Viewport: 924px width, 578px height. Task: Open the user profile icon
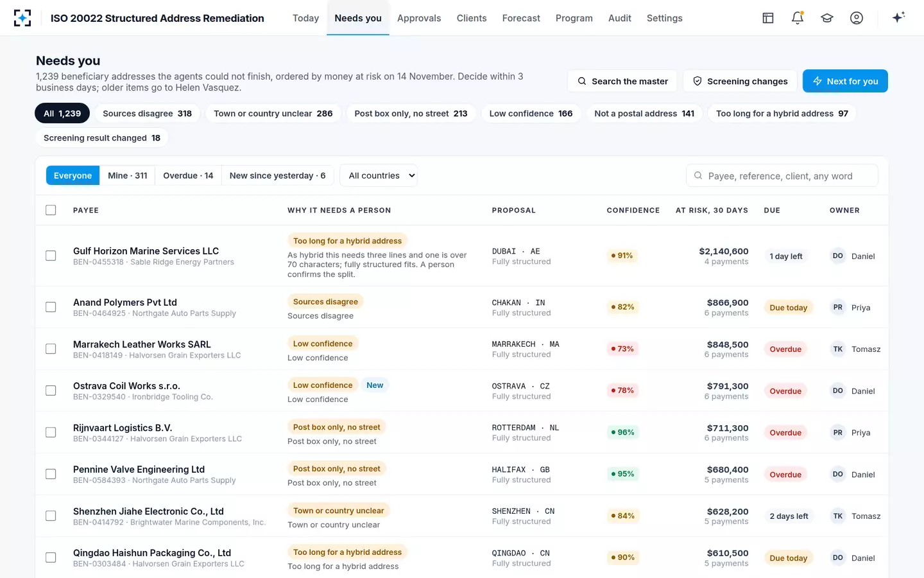point(857,18)
